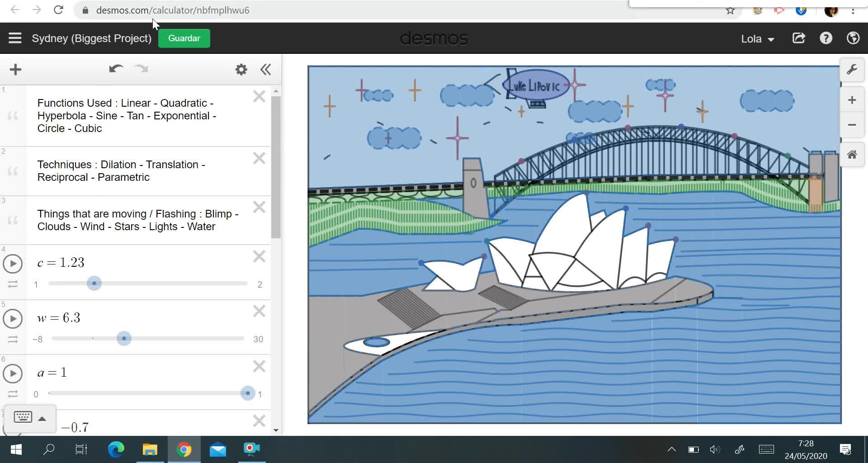
Task: Delete the Functions Used note
Action: (259, 96)
